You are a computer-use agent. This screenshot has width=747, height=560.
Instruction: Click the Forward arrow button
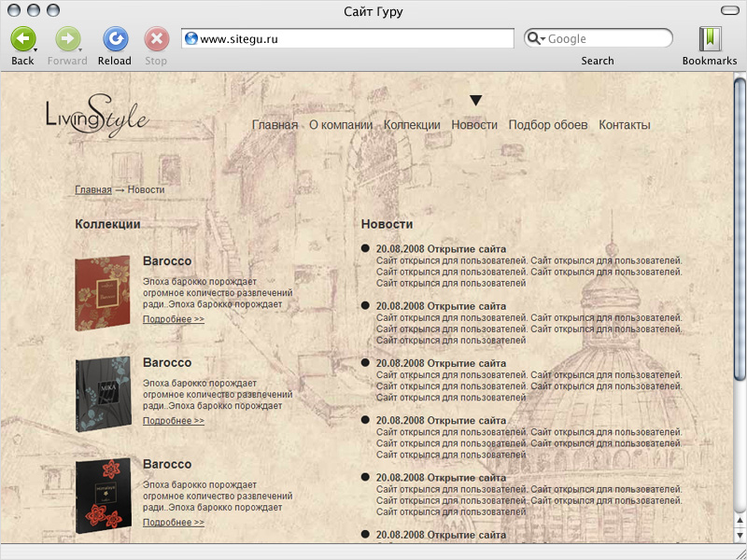coord(67,39)
